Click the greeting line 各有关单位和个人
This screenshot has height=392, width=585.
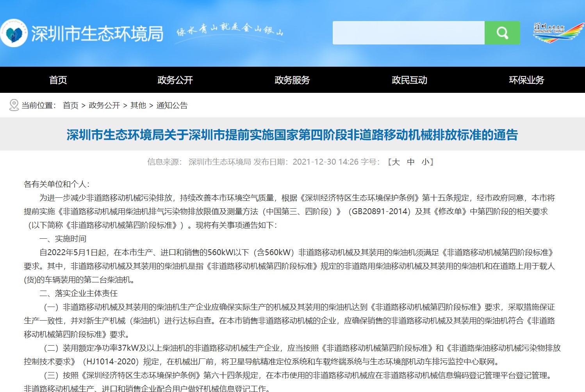click(57, 184)
